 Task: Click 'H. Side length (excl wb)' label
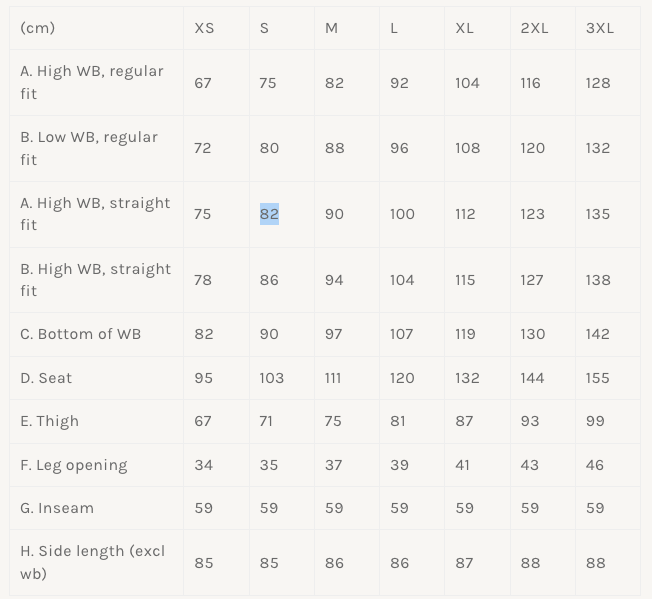pyautogui.click(x=93, y=562)
